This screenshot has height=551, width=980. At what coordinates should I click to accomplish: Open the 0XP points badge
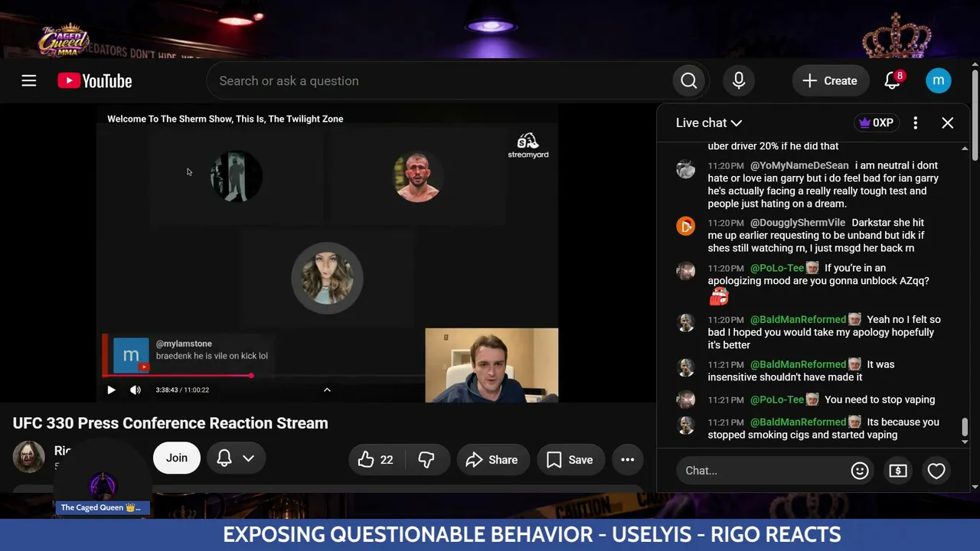(x=877, y=122)
